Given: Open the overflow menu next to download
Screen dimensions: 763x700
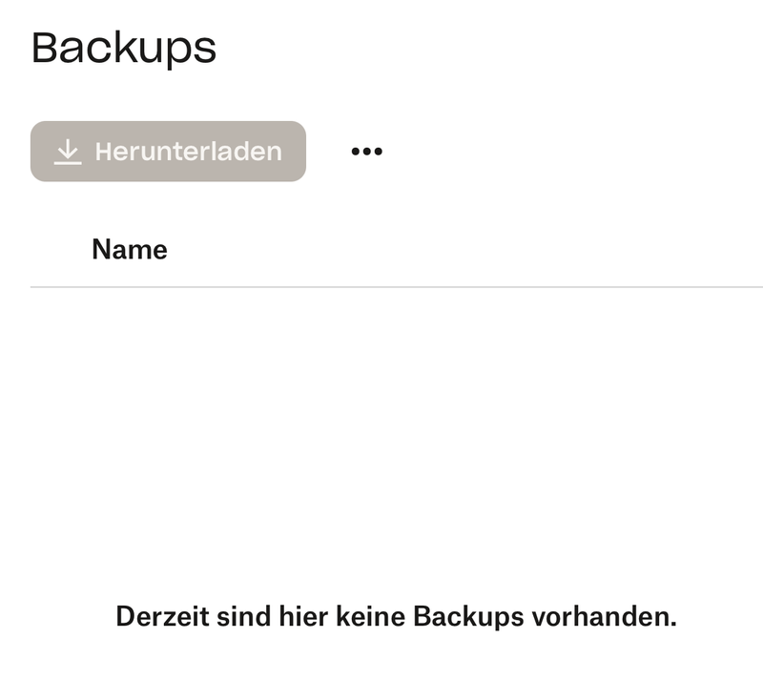Looking at the screenshot, I should [x=366, y=152].
